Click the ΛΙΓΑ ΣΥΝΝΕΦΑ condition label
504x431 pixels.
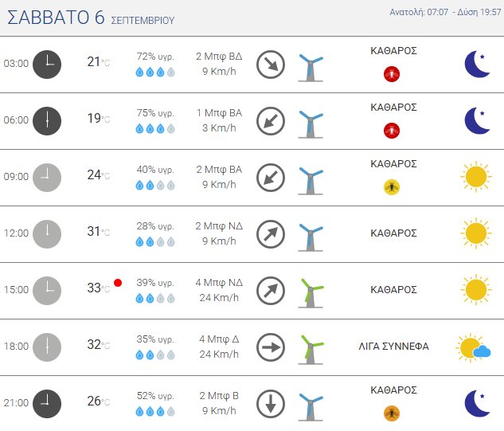tap(394, 347)
